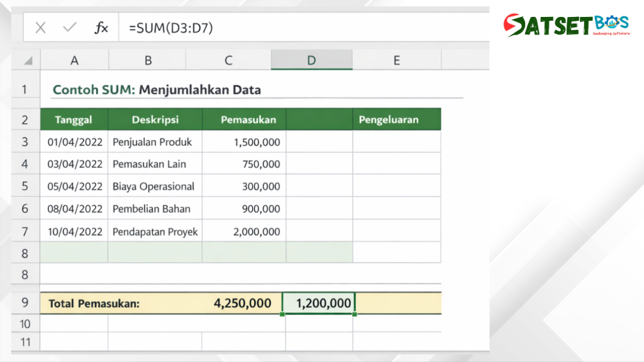
Task: Click the column A header
Action: coord(74,60)
